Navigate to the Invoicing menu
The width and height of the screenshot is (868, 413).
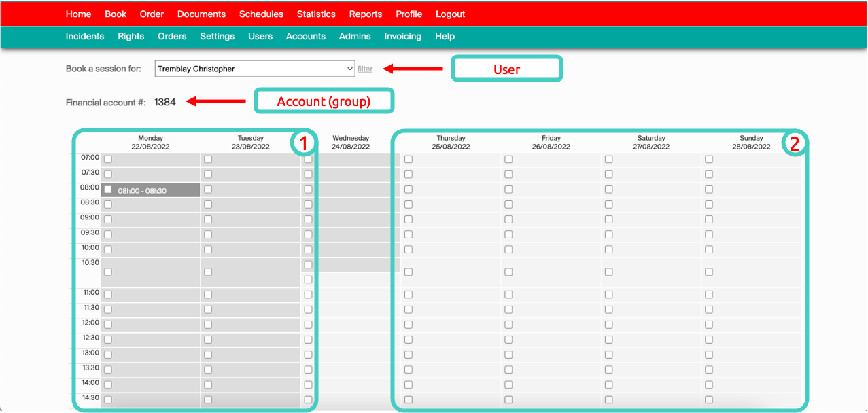coord(402,36)
